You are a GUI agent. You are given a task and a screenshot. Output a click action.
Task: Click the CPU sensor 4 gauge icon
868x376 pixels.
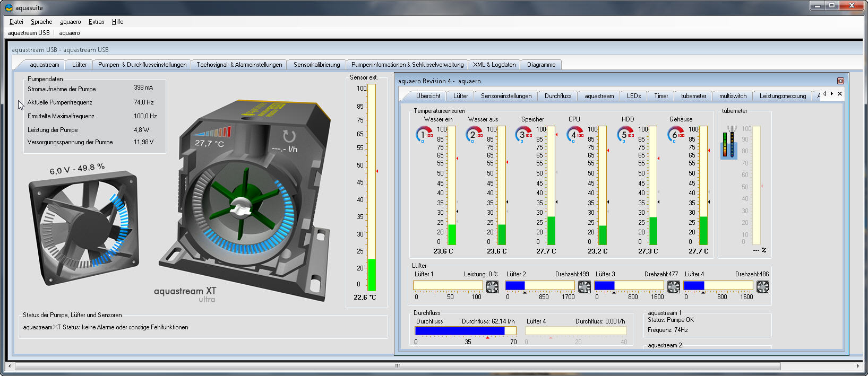pyautogui.click(x=575, y=134)
